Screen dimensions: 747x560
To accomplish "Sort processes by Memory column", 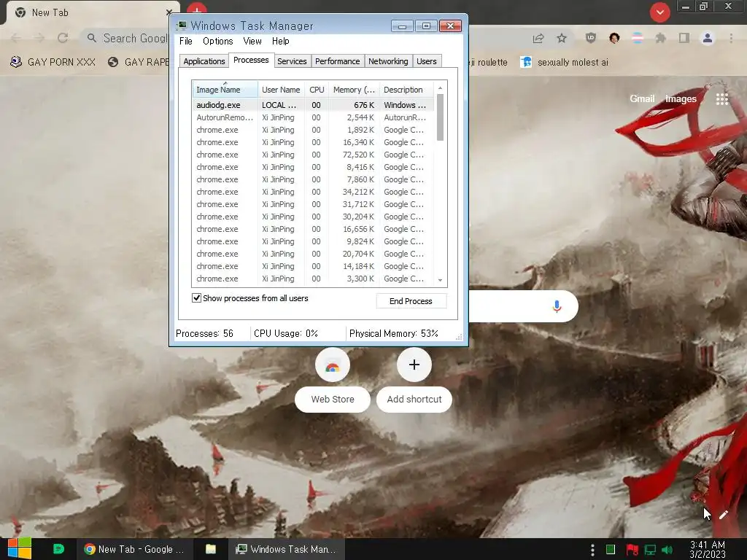I will (354, 90).
